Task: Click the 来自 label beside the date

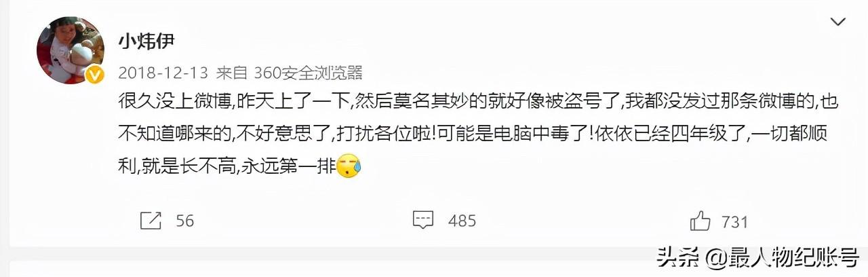Action: (x=232, y=72)
